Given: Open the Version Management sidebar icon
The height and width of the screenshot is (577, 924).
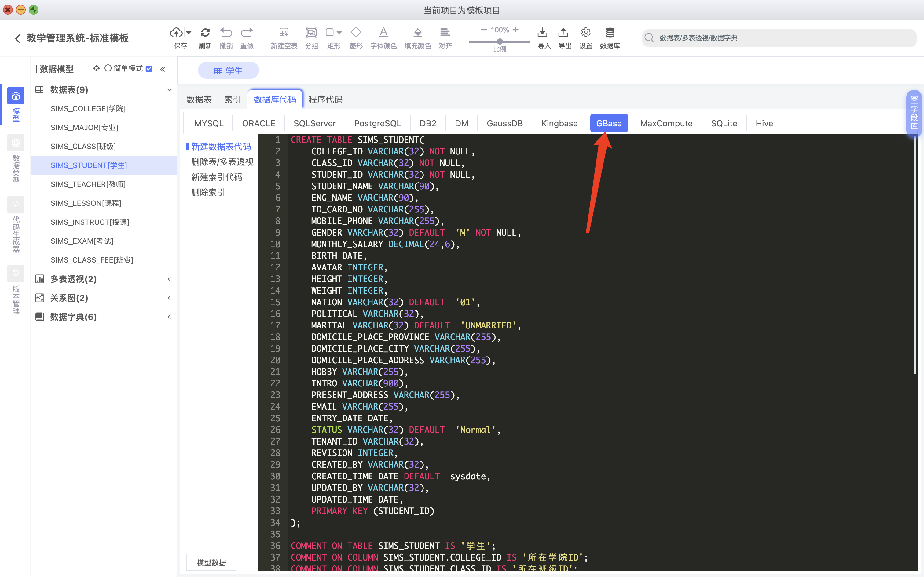Looking at the screenshot, I should (16, 273).
